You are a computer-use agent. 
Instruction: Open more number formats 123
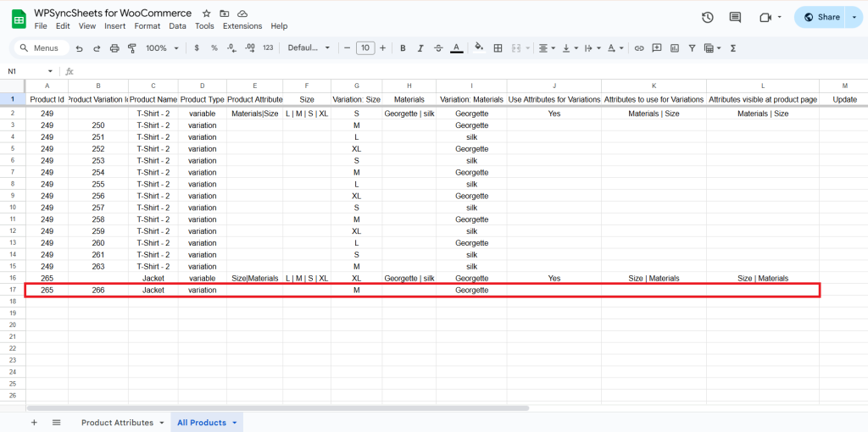[x=268, y=48]
